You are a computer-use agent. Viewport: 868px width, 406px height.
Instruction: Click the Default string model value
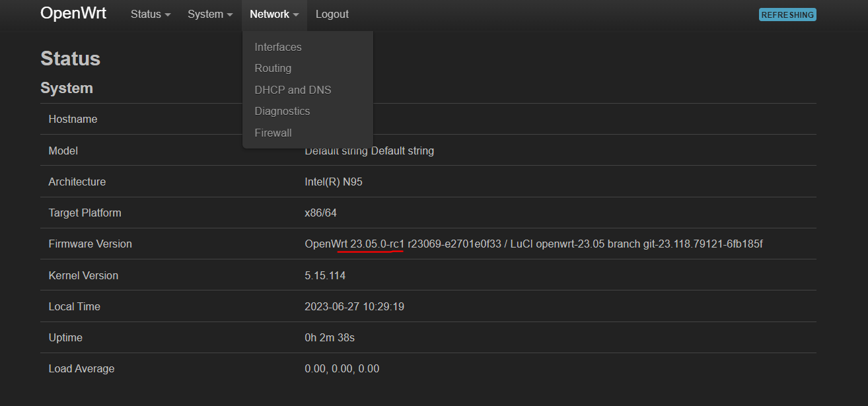pos(369,151)
